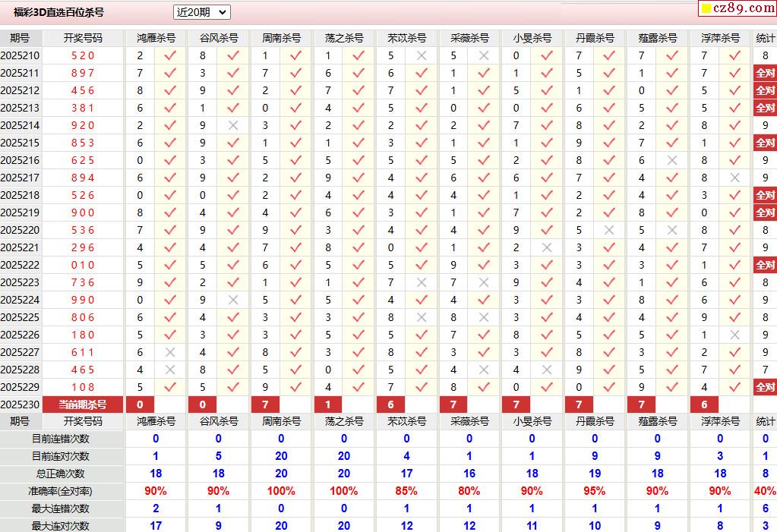
Task: Click the cross mark in 小旻杀号 column, row 2025228
Action: [x=547, y=370]
